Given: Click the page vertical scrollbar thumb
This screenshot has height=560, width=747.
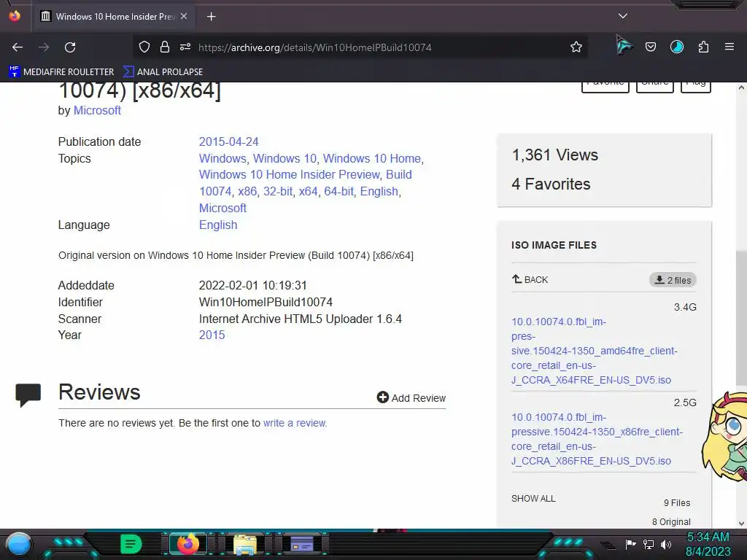Looking at the screenshot, I should coord(741,316).
